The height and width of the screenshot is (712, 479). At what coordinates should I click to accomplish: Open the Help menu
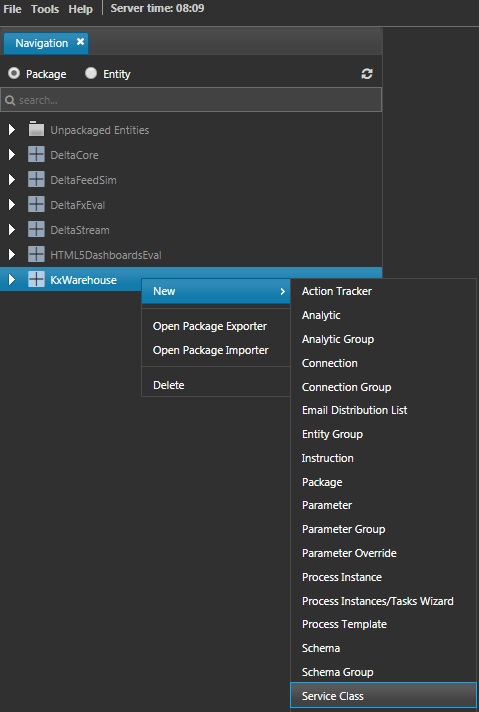80,9
